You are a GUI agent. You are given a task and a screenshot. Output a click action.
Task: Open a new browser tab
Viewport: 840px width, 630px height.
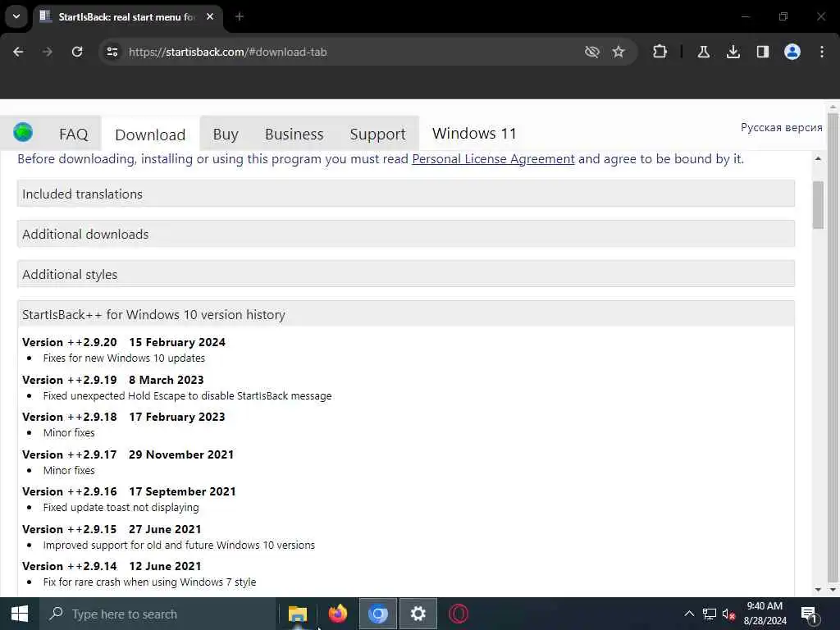coord(240,16)
